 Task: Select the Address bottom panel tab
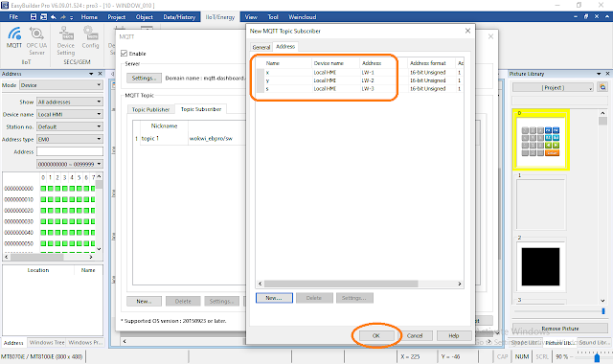13,343
